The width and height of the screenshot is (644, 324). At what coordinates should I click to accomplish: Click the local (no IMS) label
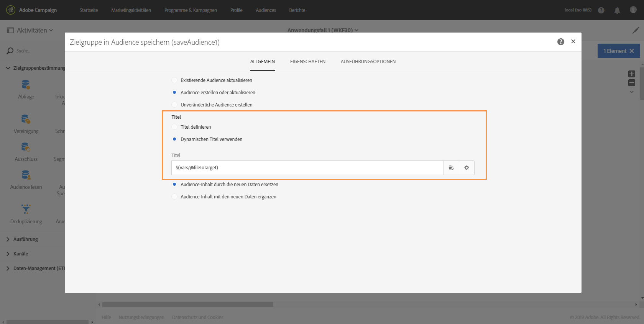(578, 10)
